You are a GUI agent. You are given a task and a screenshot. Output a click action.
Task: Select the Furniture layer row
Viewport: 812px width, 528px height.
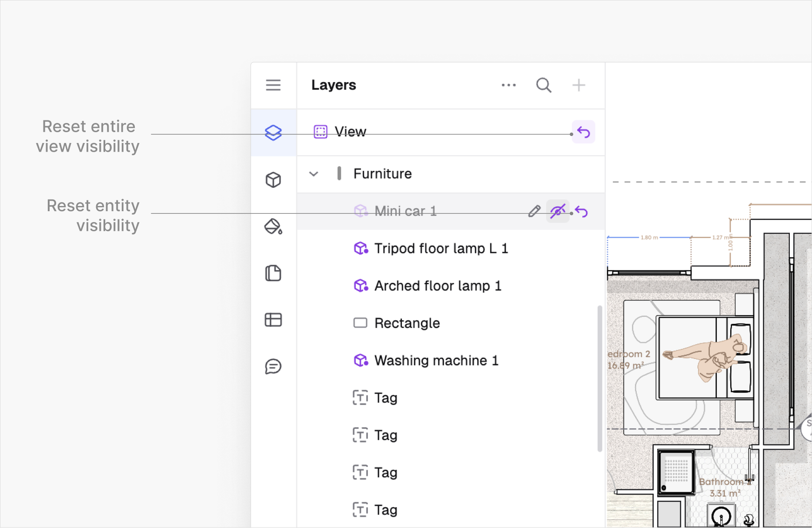tap(451, 174)
